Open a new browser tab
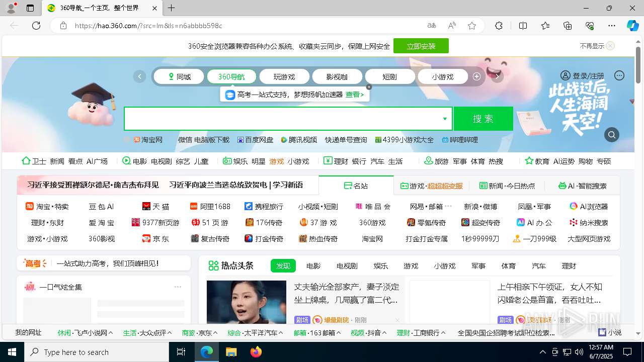Viewport: 644px width, 362px height. (x=172, y=8)
